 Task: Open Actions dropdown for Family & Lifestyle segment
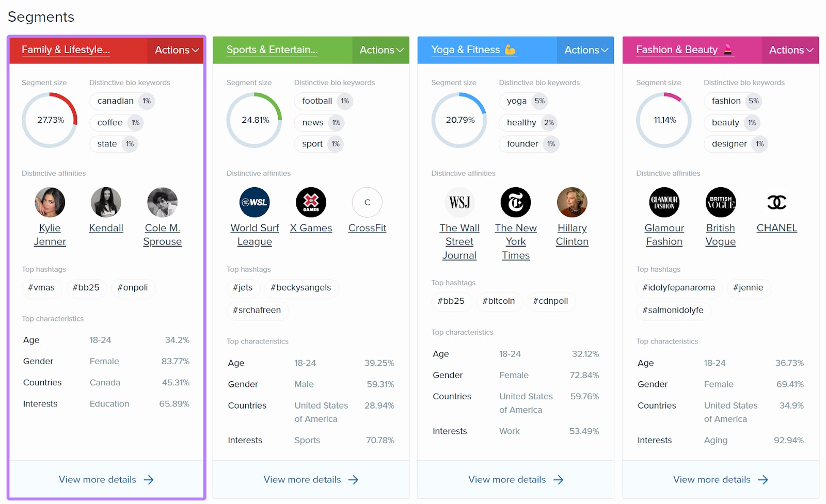[x=176, y=50]
